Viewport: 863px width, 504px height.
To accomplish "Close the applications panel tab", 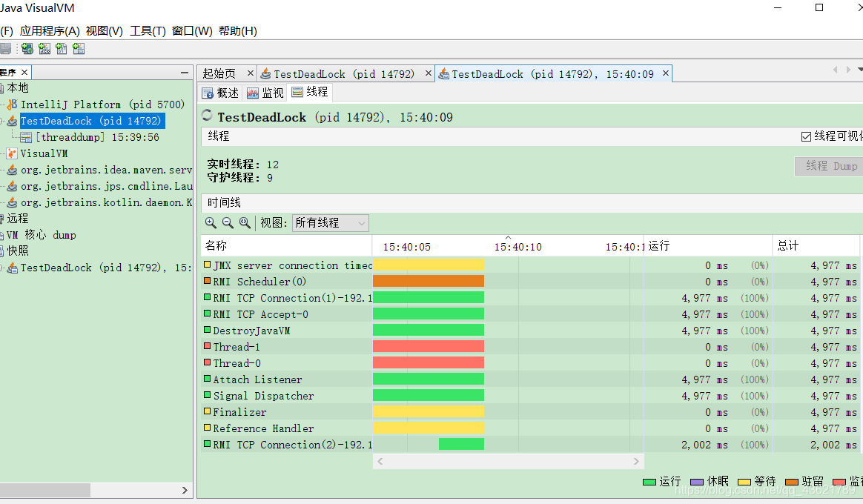I will pos(24,72).
